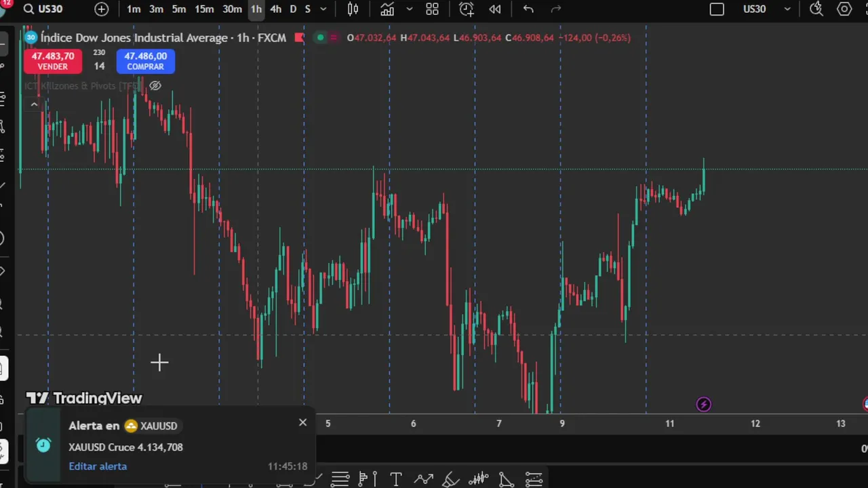Select the 5m timeframe
This screenshot has height=488, width=868.
click(x=179, y=9)
